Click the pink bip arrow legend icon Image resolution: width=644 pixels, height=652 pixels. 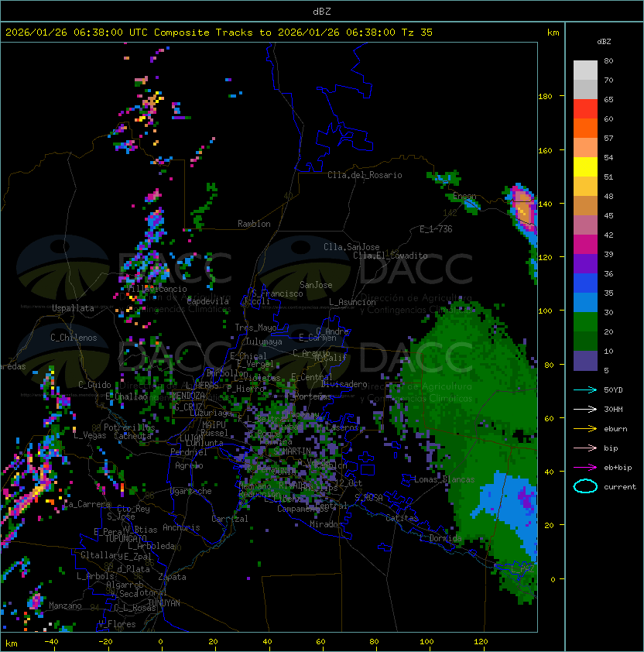coord(585,448)
